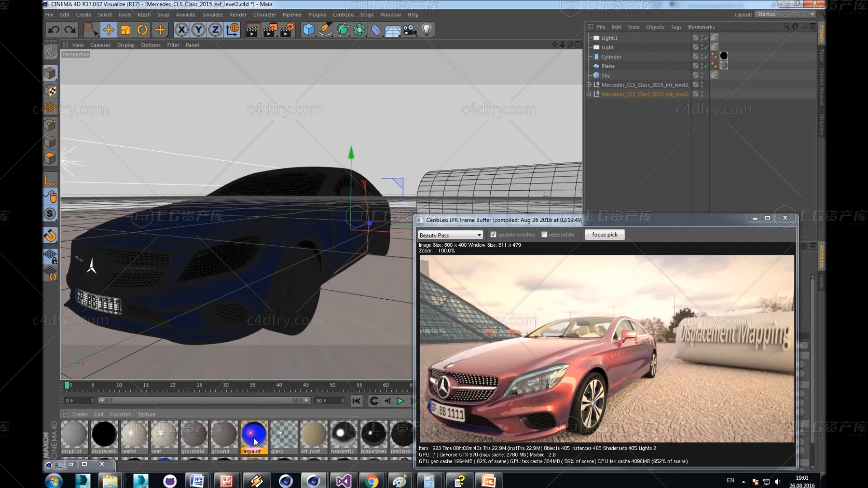Screen dimensions: 868x488
Task: Click the focus pick button
Action: point(604,234)
